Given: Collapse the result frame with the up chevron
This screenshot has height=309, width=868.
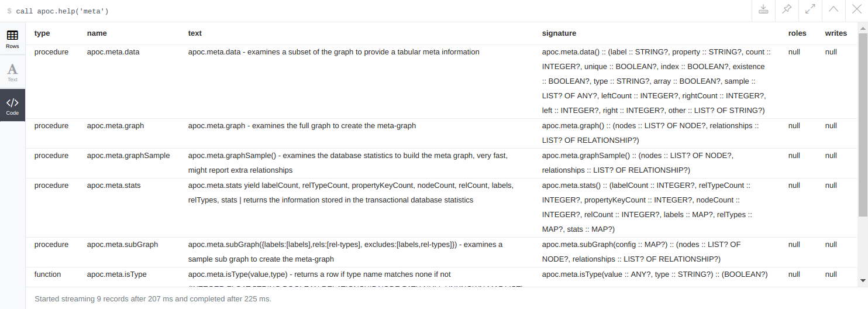Looking at the screenshot, I should (833, 9).
